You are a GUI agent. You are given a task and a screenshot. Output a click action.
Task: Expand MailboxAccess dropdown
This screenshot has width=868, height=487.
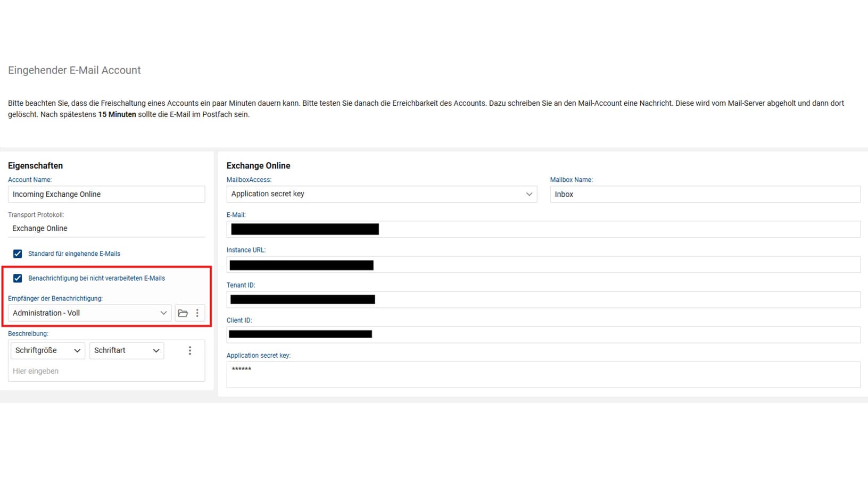tap(382, 194)
